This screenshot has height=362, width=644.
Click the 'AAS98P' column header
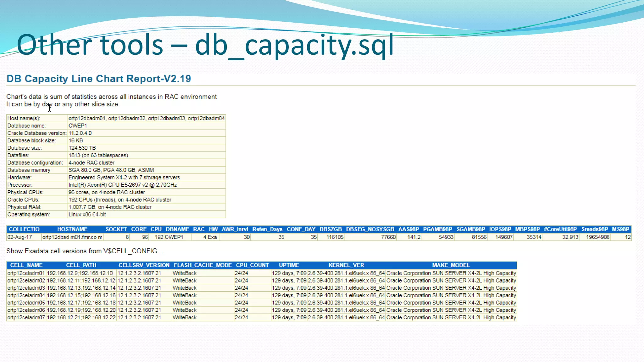tap(408, 229)
